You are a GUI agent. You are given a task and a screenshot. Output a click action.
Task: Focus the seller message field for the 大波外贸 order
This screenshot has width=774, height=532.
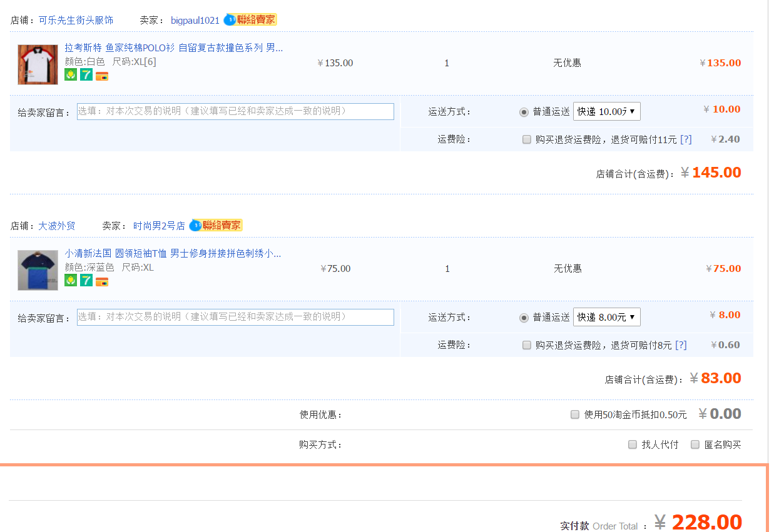coord(235,317)
